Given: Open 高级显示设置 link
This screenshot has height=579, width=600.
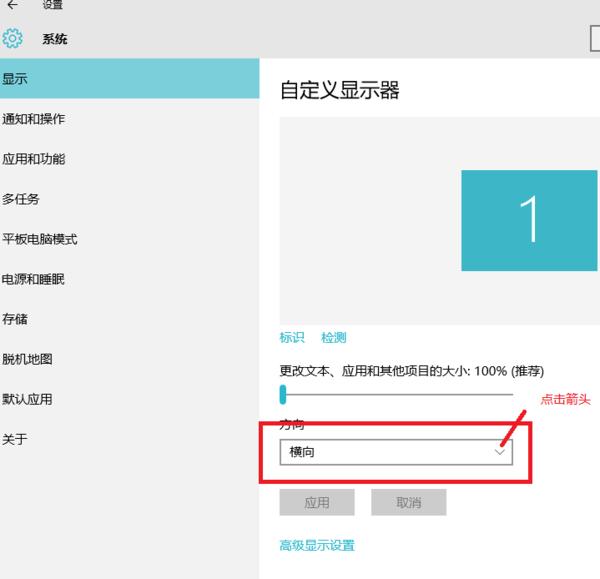Looking at the screenshot, I should 317,546.
